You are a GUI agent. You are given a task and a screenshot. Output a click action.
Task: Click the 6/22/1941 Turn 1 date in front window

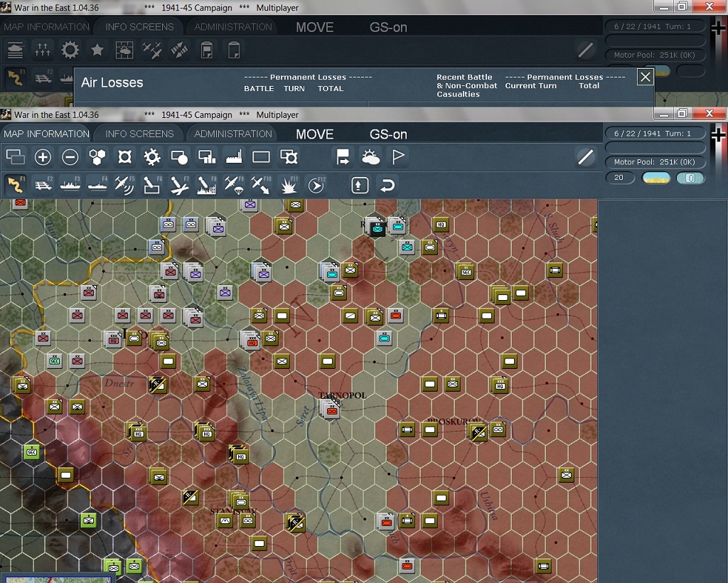pos(655,133)
